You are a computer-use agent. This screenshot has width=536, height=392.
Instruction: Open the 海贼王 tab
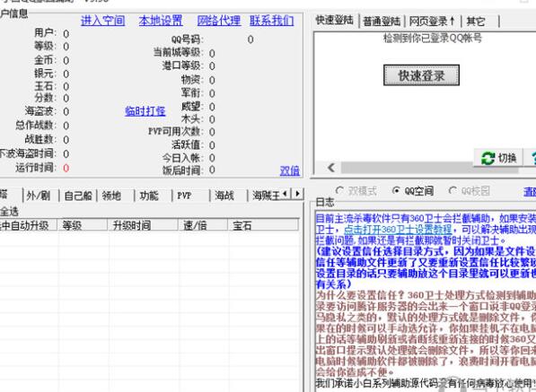266,196
